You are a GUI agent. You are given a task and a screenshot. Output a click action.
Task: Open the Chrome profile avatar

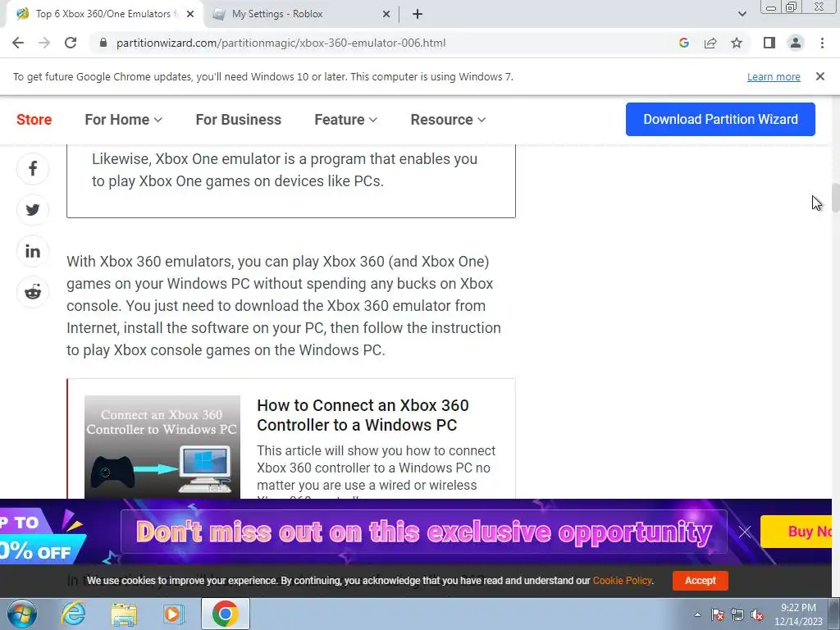[x=796, y=43]
